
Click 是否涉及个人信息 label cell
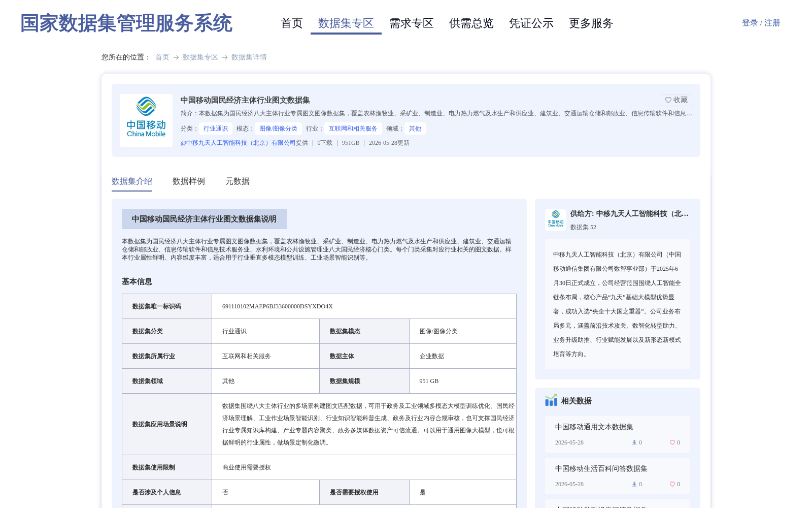click(x=167, y=492)
